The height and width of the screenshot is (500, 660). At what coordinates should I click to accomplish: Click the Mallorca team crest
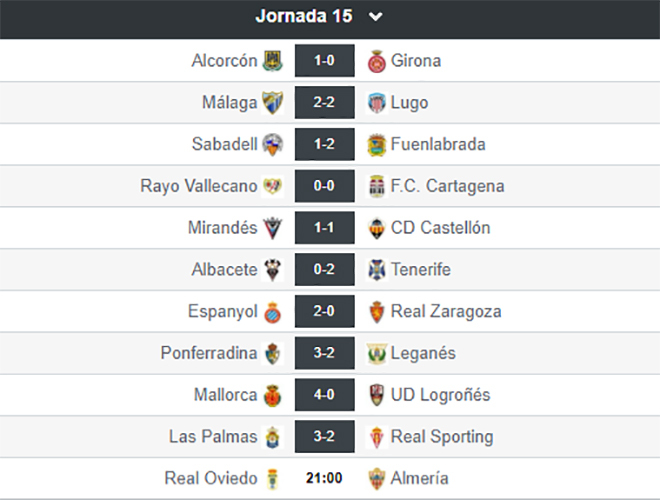click(x=273, y=395)
